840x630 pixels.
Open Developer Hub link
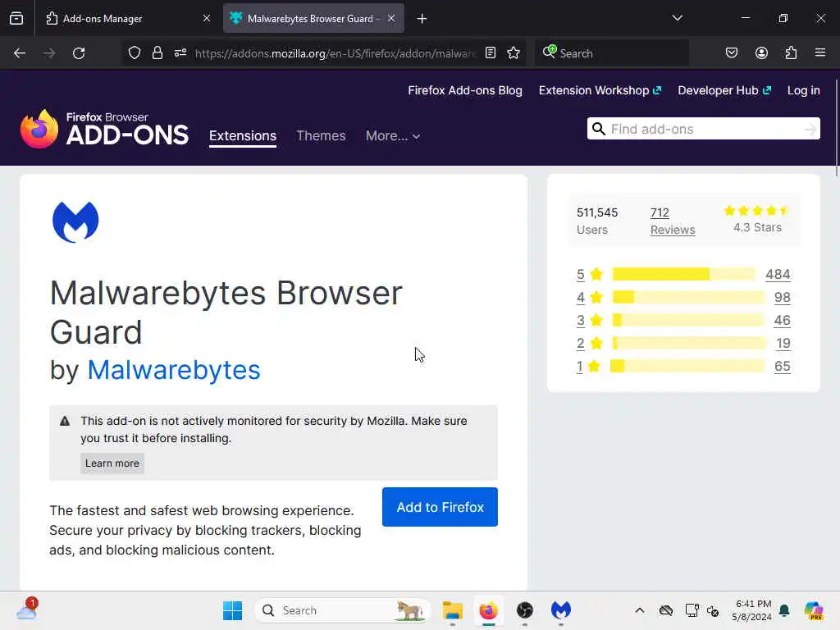tap(724, 90)
